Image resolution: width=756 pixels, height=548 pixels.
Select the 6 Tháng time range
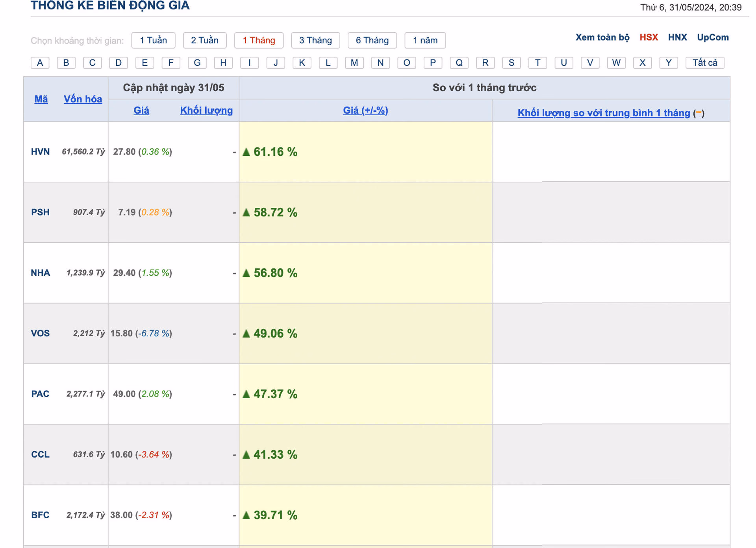coord(372,40)
